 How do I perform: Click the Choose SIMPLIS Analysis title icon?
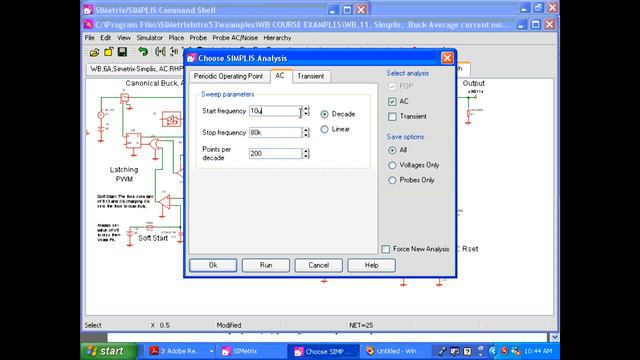click(x=191, y=58)
